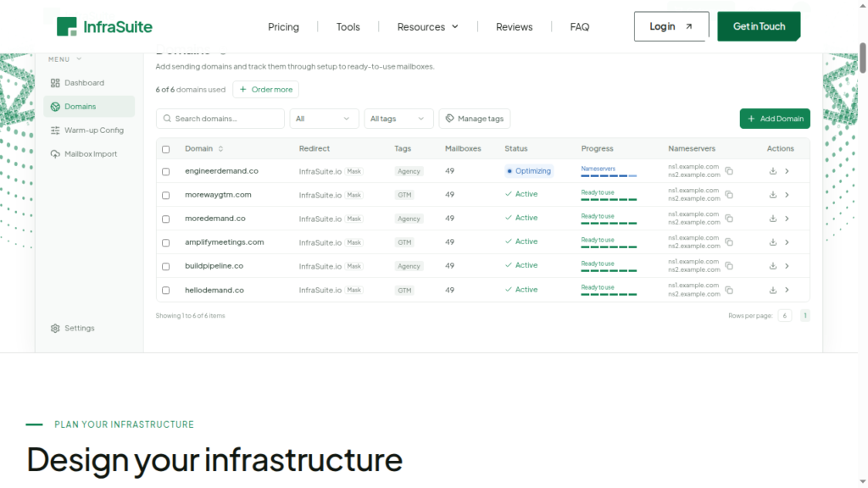The width and height of the screenshot is (868, 488).
Task: Open the Pricing nav link
Action: tap(283, 26)
